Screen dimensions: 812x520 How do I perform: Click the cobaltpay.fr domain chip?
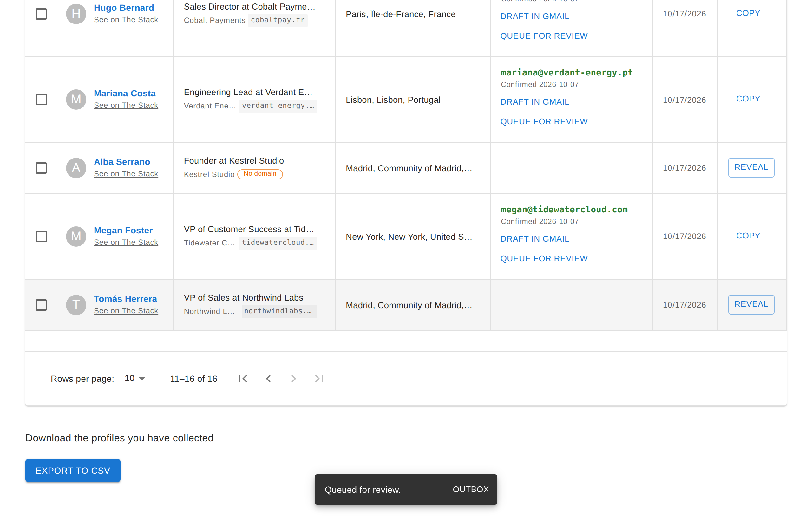tap(278, 20)
